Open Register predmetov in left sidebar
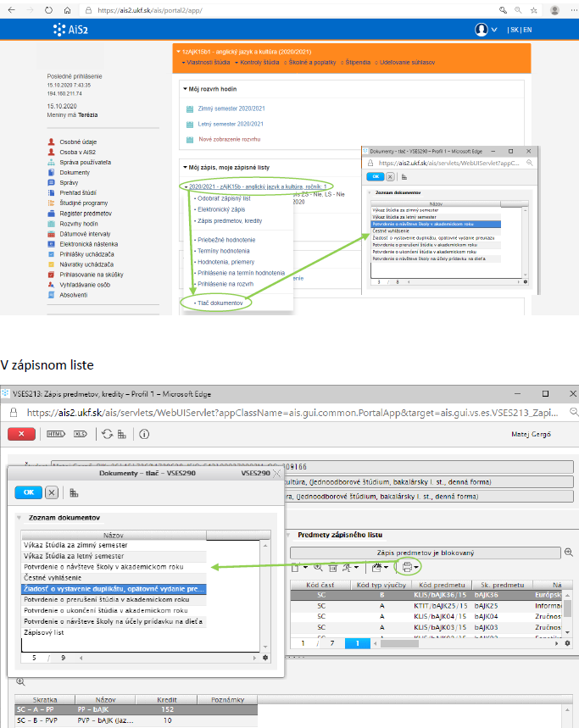579x728 pixels. (83, 213)
